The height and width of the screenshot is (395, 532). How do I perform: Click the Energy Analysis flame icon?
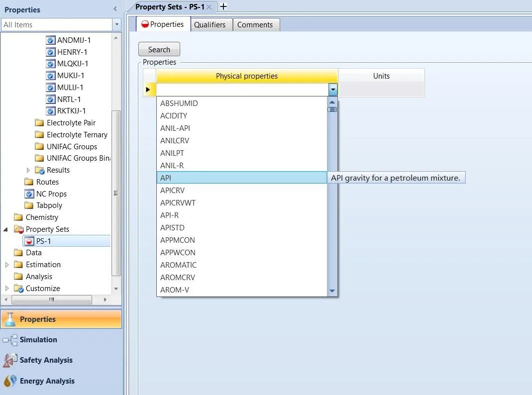coord(10,381)
